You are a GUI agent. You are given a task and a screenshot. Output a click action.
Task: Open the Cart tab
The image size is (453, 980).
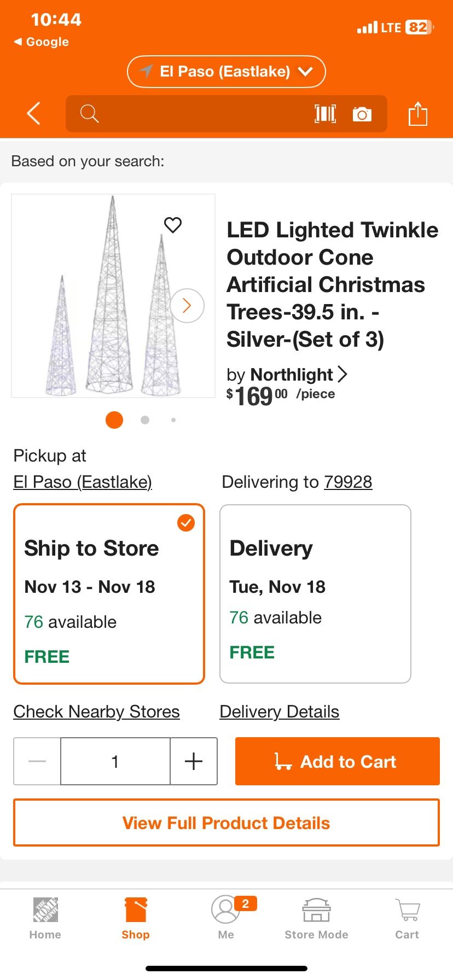[x=407, y=919]
